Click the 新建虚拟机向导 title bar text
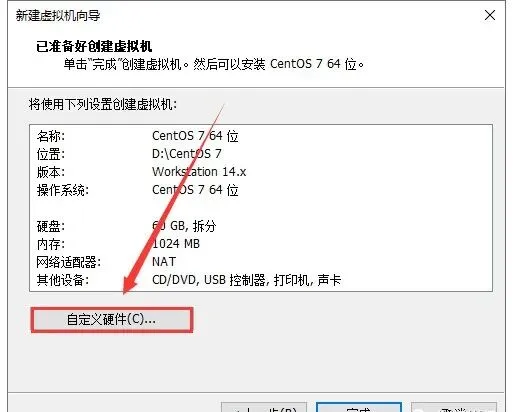This screenshot has width=513, height=412. 58,15
